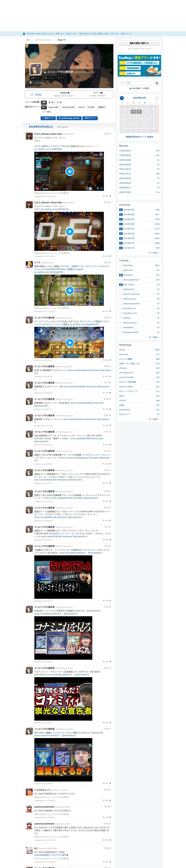Open the @YouTube friend link
This screenshot has height=868, width=186.
click(x=128, y=265)
